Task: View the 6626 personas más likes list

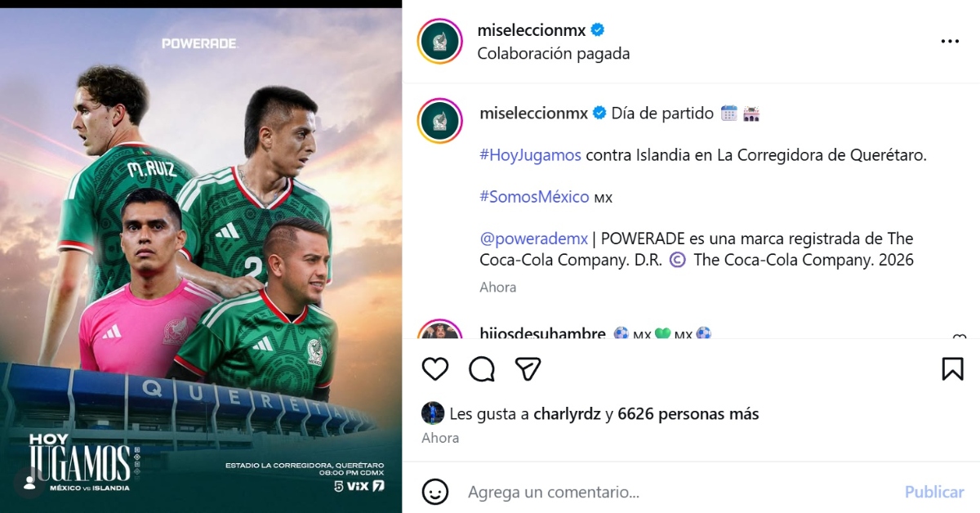Action: coord(688,414)
